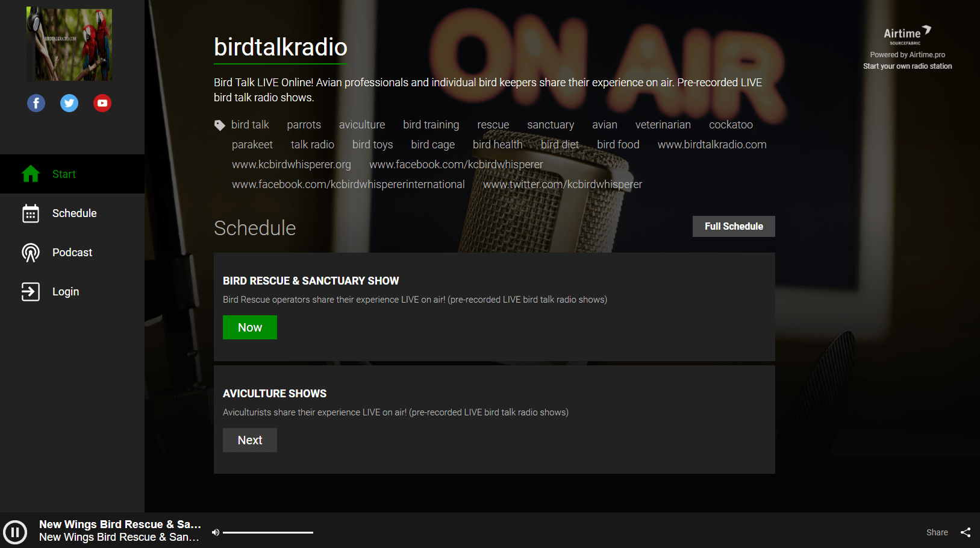Select the 'bird talk' tag
The width and height of the screenshot is (980, 548).
(250, 125)
